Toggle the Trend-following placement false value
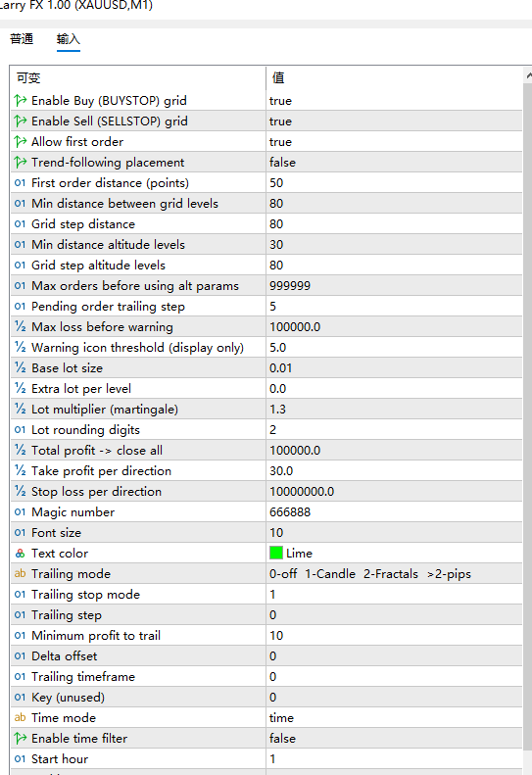 (x=394, y=163)
